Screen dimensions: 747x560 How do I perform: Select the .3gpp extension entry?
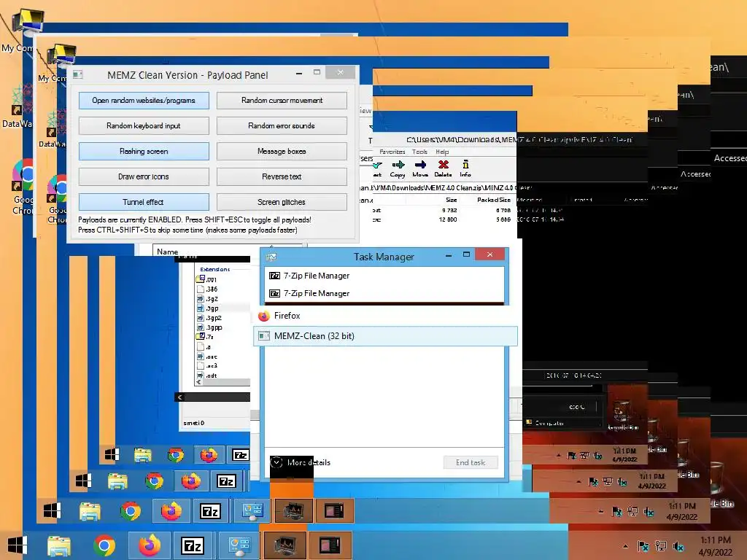pyautogui.click(x=209, y=327)
